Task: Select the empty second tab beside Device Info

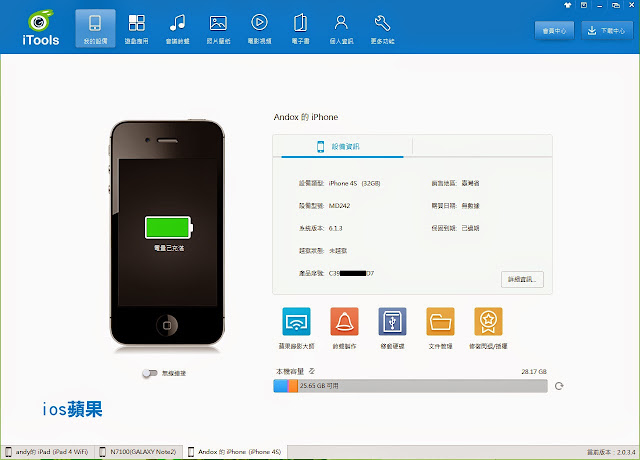Action: point(482,146)
